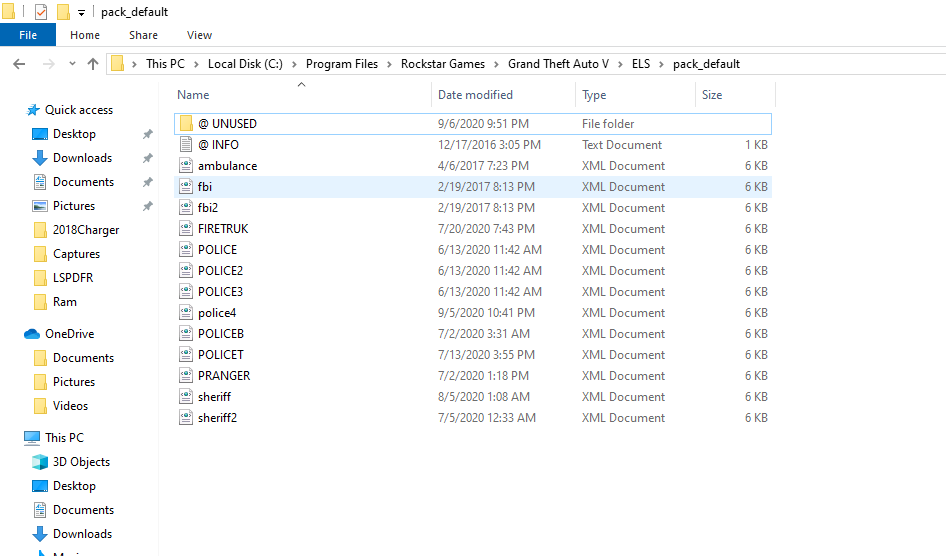This screenshot has width=946, height=556.
Task: Click the pin icon beside Downloads
Action: point(147,158)
